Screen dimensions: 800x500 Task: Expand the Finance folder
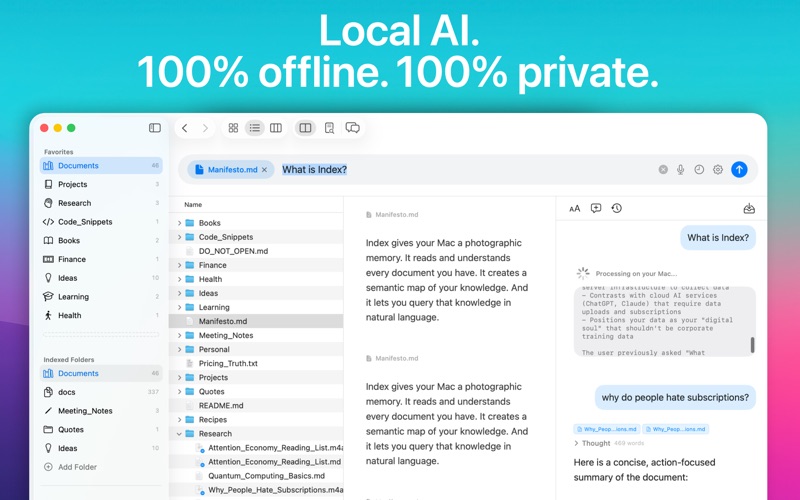coord(180,265)
